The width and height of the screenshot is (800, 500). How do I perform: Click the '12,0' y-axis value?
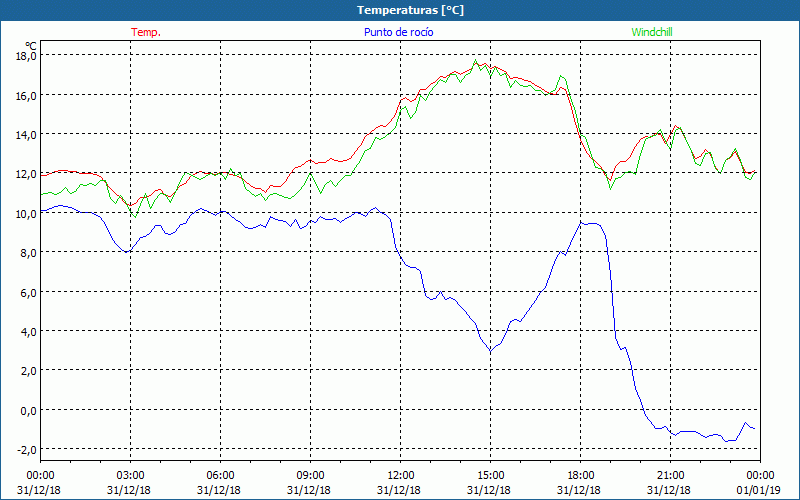coord(26,174)
